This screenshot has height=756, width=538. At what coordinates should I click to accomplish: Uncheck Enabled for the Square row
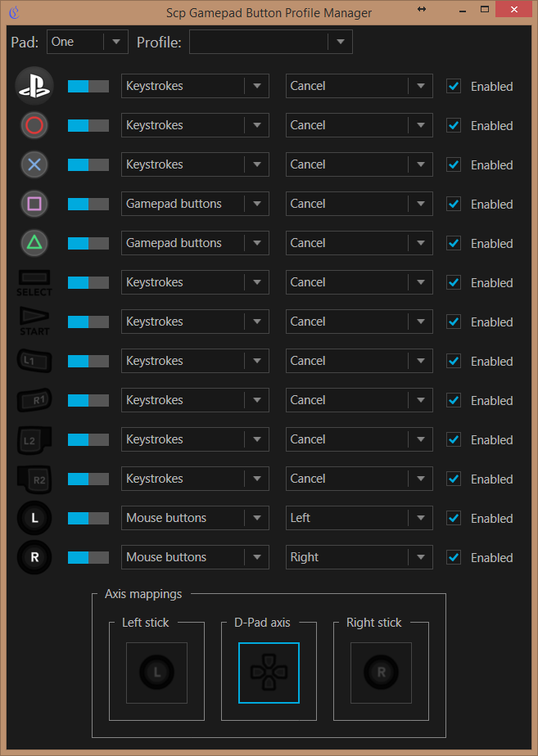(454, 204)
